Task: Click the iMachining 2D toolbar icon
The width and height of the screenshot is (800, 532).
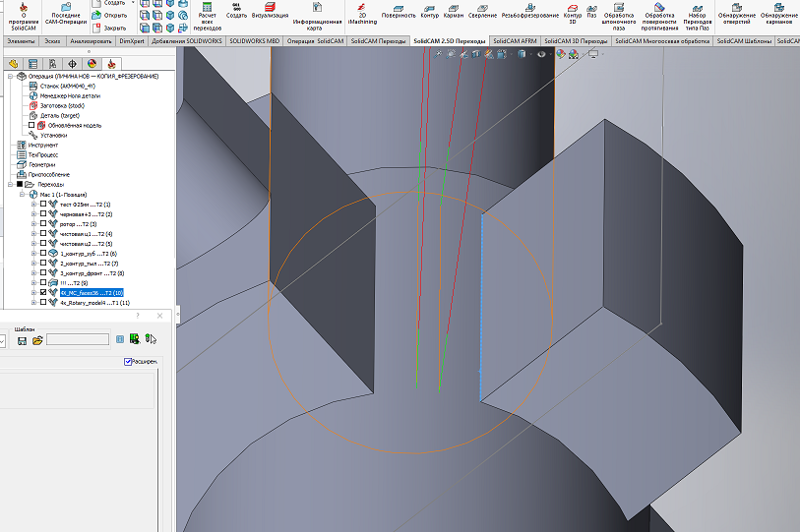Action: 363,10
